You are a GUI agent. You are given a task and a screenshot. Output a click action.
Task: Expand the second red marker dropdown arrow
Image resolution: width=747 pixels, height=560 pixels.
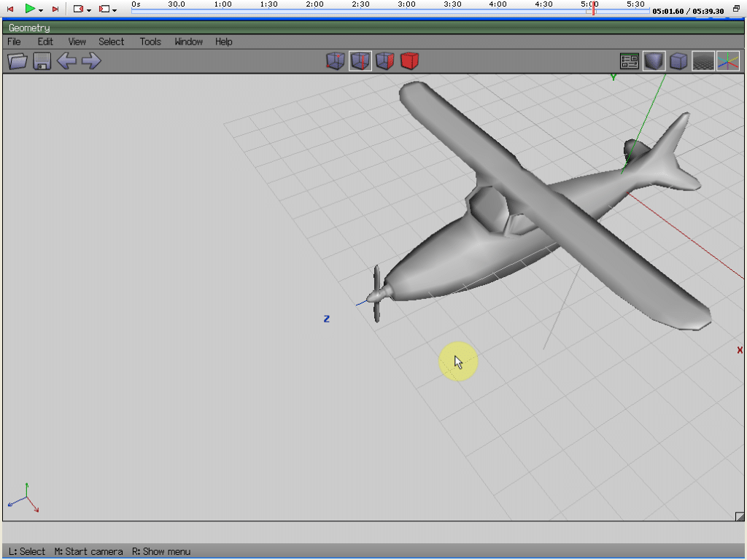[x=115, y=9]
